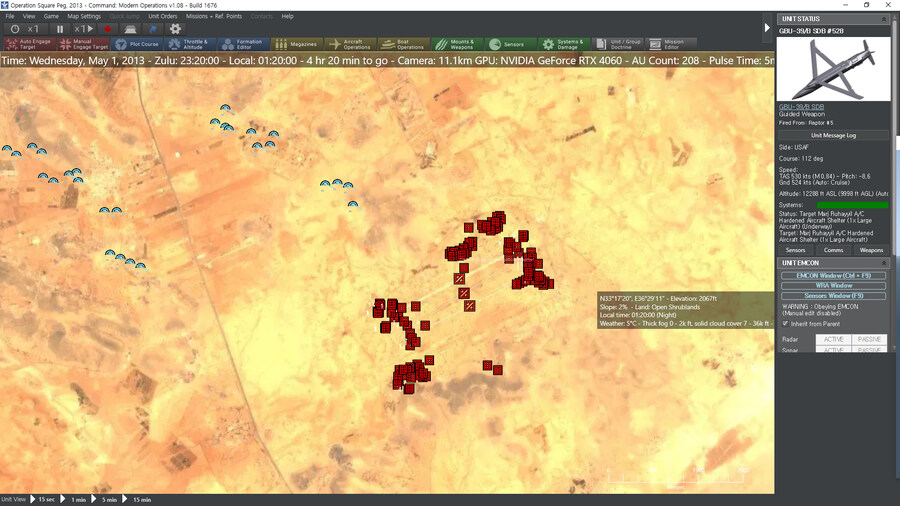Open the File menu

[x=10, y=16]
